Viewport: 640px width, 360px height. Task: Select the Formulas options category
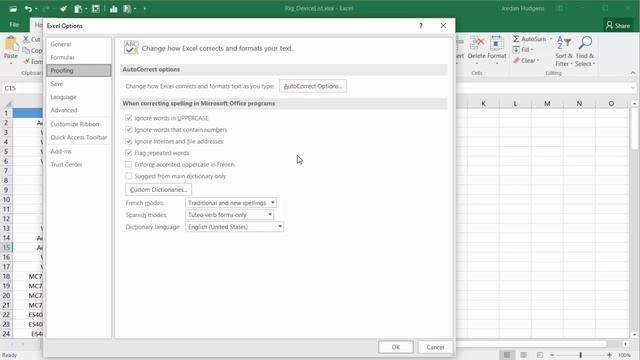(x=78, y=57)
